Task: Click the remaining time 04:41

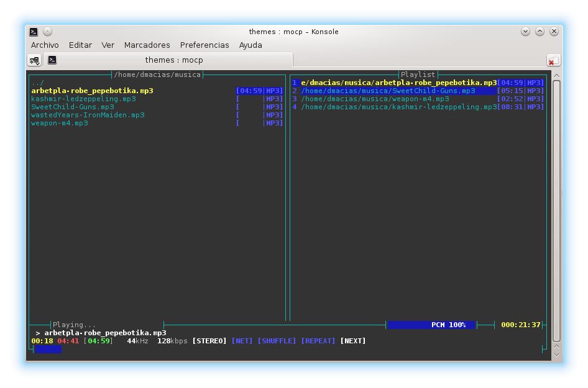Action: (x=68, y=341)
